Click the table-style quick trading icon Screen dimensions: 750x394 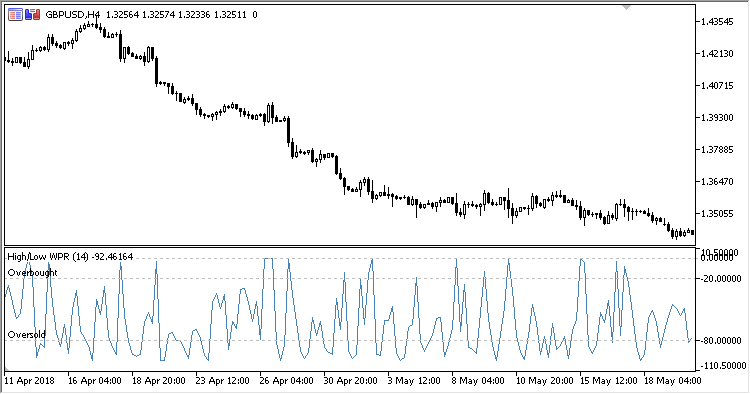[15, 15]
